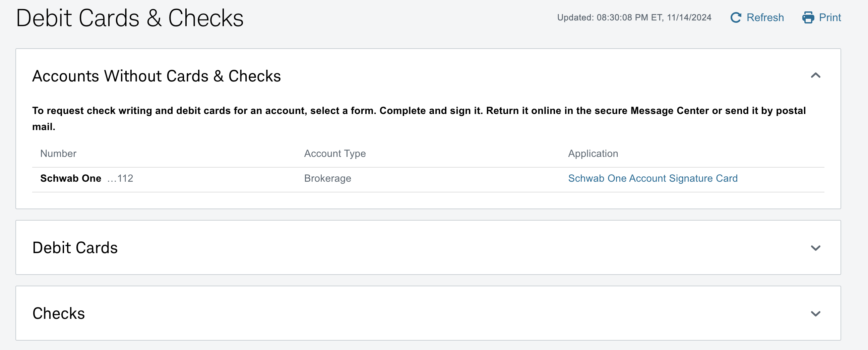
Task: Click the Updated timestamp text
Action: [x=634, y=17]
